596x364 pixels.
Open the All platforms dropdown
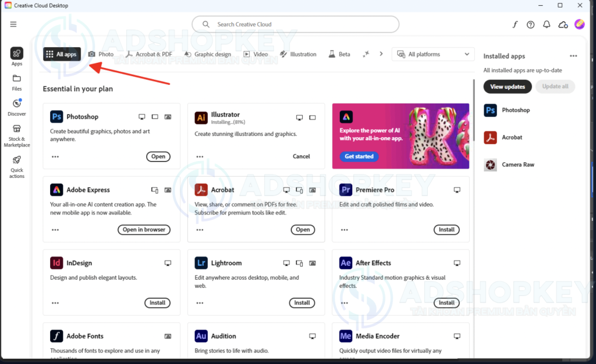click(x=433, y=54)
